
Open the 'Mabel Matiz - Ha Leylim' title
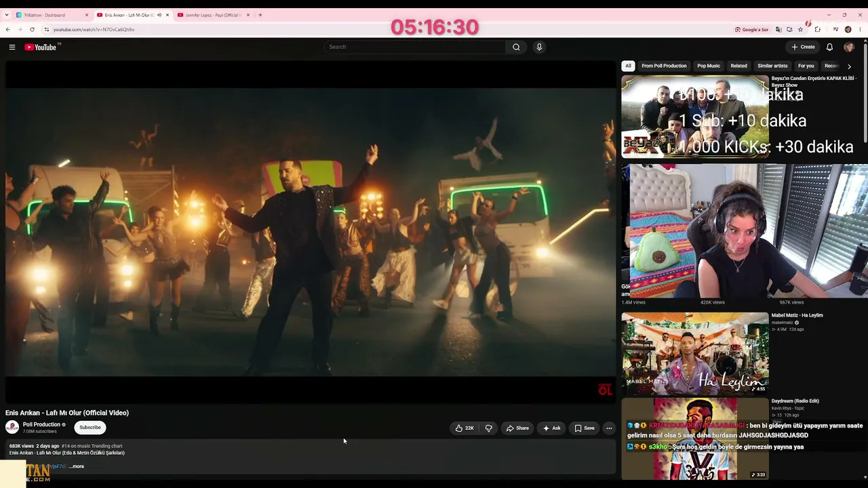797,315
